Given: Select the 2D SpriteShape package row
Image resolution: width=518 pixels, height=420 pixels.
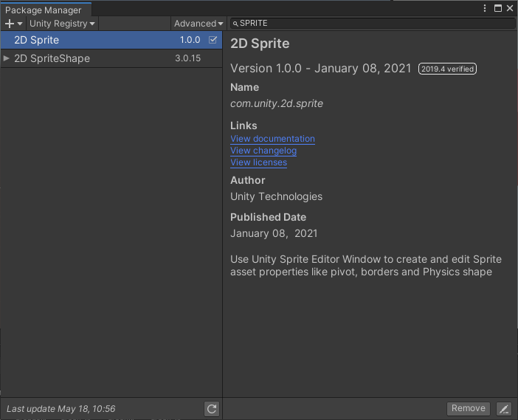Looking at the screenshot, I should tap(111, 58).
